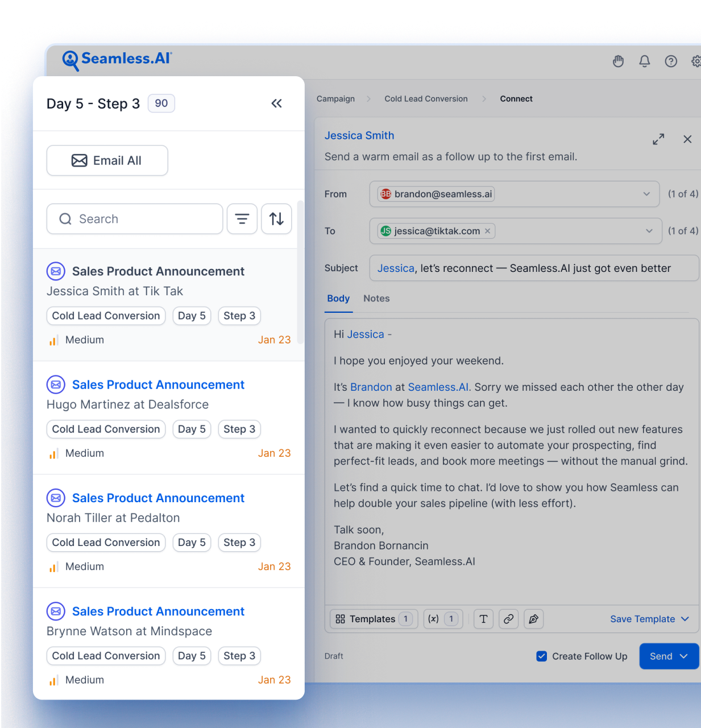Open the filter options icon
The height and width of the screenshot is (728, 701).
coord(242,219)
